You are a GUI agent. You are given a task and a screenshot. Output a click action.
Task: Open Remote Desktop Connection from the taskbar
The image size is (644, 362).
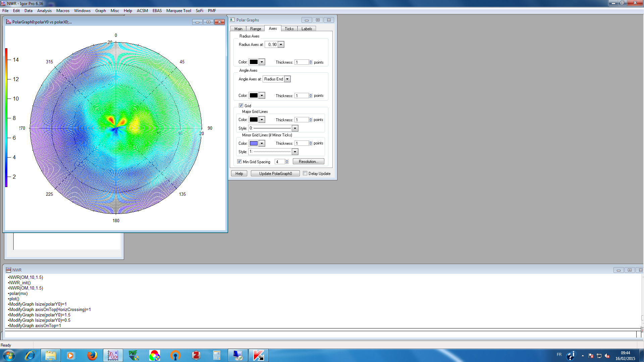[x=237, y=355]
